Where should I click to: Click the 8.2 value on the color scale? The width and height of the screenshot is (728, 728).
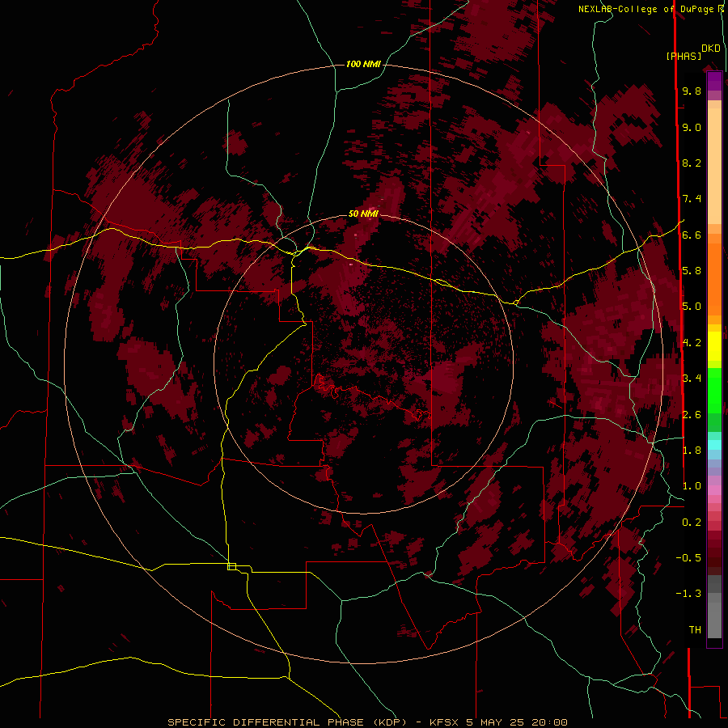coord(692,163)
